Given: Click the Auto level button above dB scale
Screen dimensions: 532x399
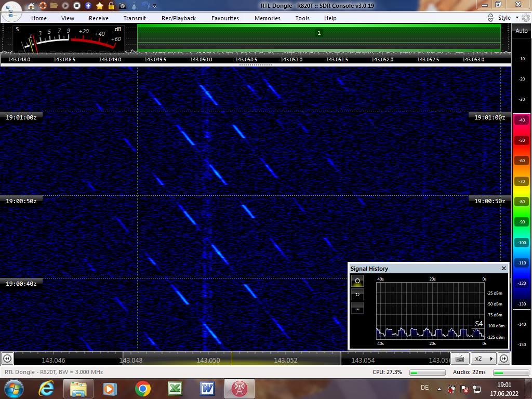Looking at the screenshot, I should (x=522, y=31).
